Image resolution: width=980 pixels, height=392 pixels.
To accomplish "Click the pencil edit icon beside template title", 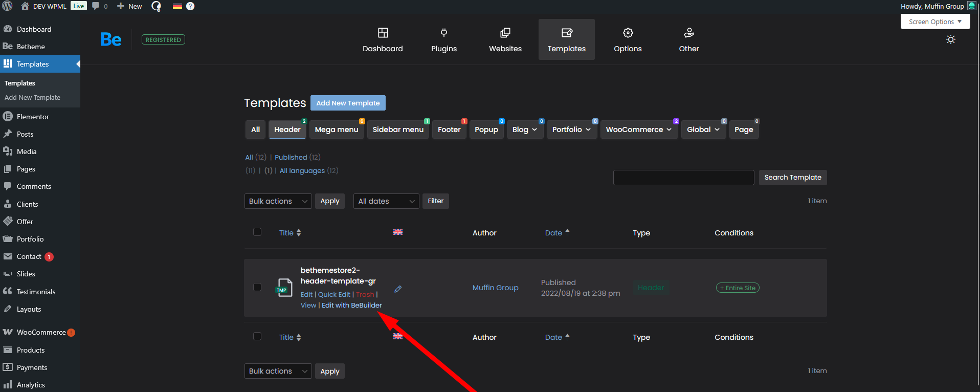I will pyautogui.click(x=398, y=289).
